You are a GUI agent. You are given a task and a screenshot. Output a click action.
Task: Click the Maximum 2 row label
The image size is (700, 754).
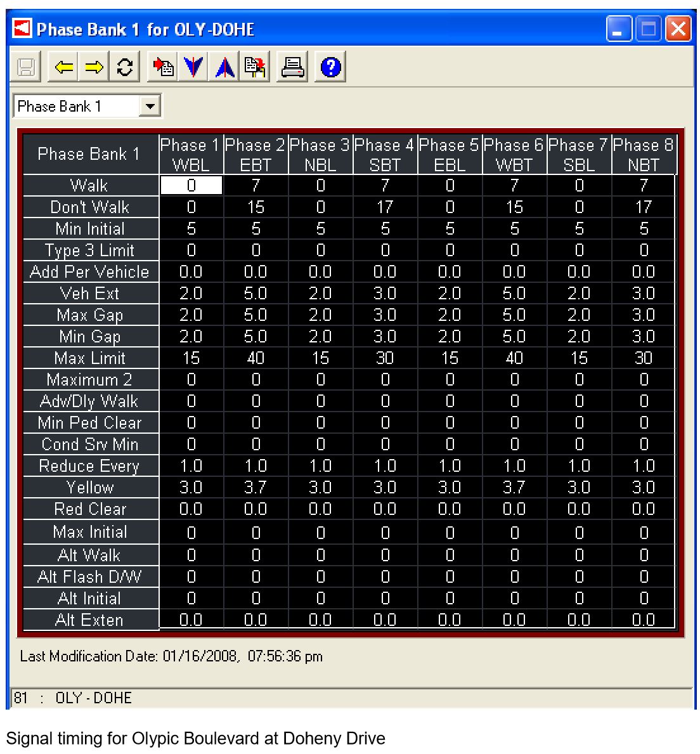tap(91, 379)
